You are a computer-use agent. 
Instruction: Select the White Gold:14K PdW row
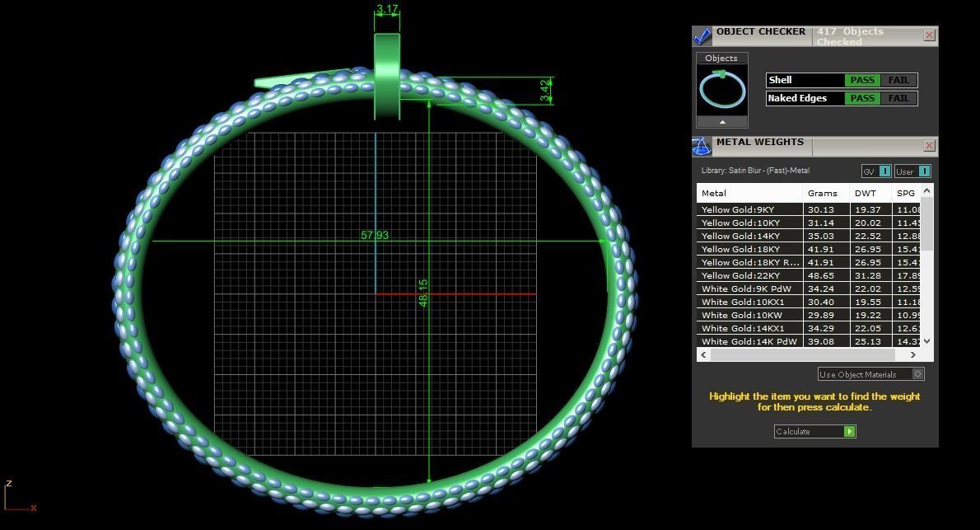tap(809, 341)
